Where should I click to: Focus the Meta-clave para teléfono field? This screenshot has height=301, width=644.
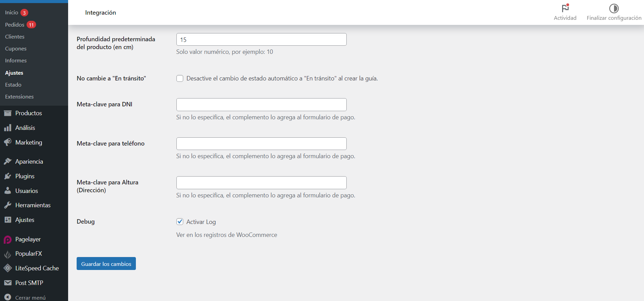click(262, 144)
